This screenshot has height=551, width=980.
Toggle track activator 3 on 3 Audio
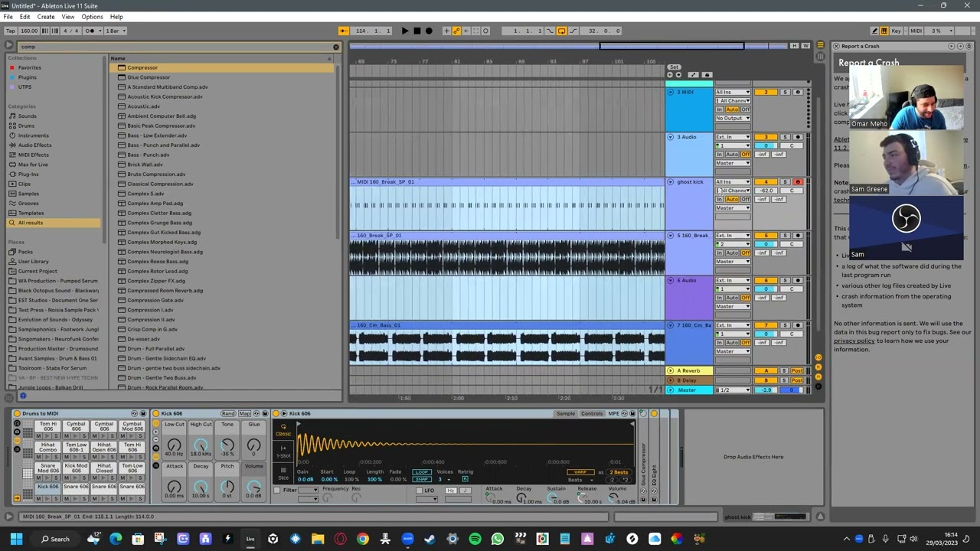(766, 137)
